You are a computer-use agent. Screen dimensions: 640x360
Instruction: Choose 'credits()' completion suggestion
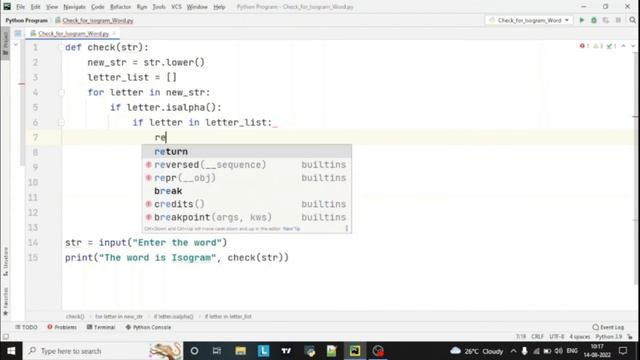click(x=247, y=204)
